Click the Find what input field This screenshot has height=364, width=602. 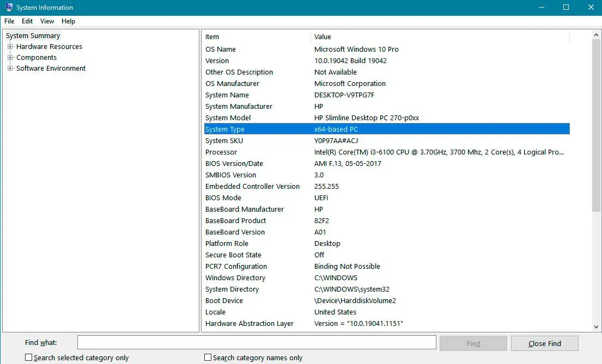coord(257,343)
